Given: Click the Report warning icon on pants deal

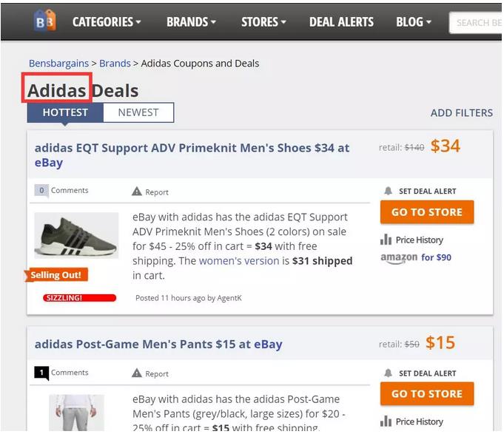Looking at the screenshot, I should pos(137,373).
